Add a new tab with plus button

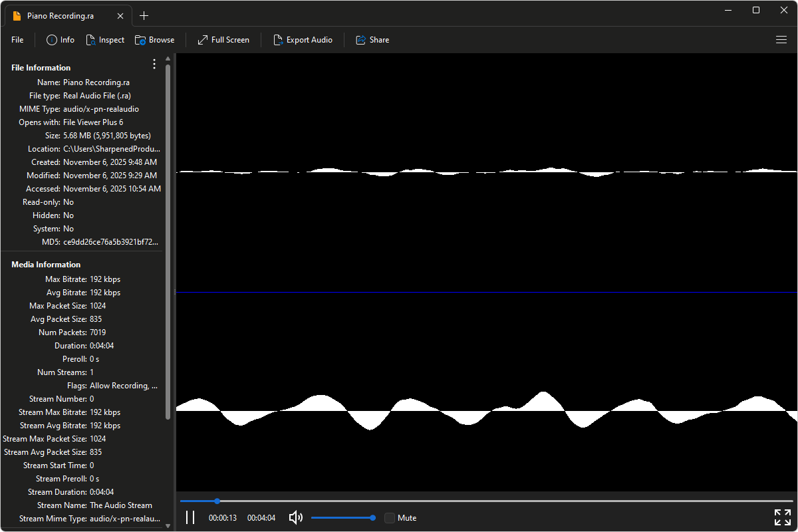coord(144,16)
